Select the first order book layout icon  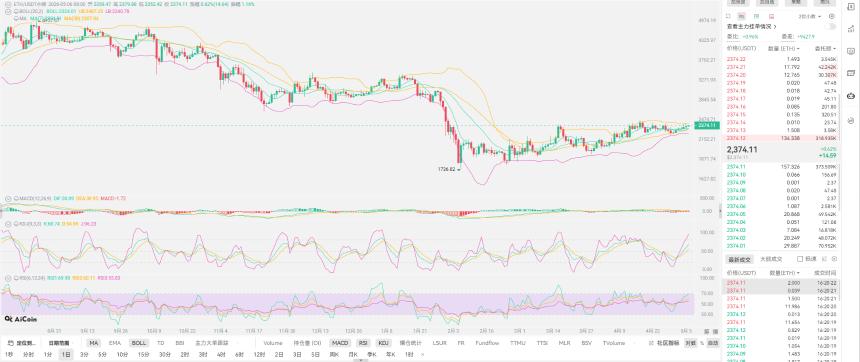[x=729, y=16]
